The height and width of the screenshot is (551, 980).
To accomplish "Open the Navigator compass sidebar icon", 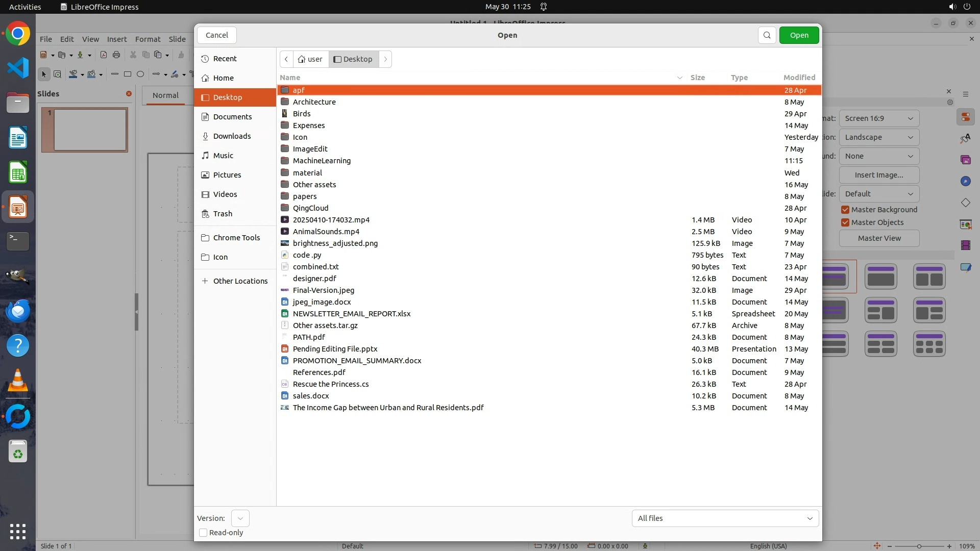I will [x=965, y=181].
